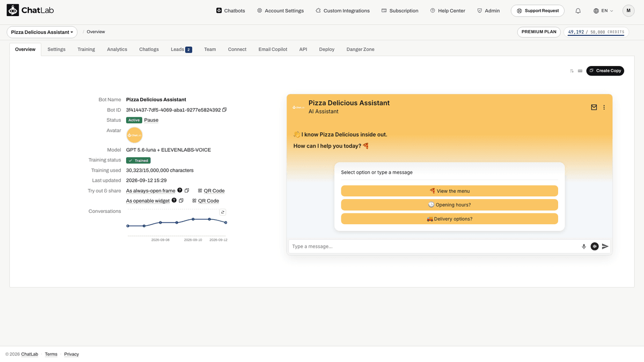Open QR Code for openable widget

[x=206, y=201]
